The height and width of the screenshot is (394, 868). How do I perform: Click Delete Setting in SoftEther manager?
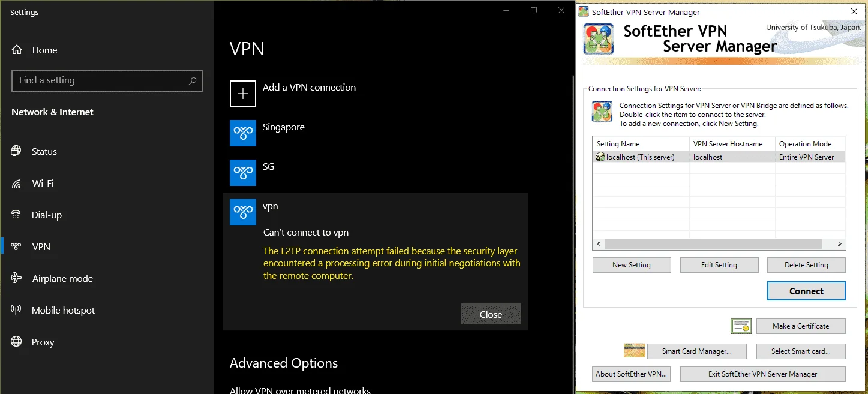tap(806, 265)
